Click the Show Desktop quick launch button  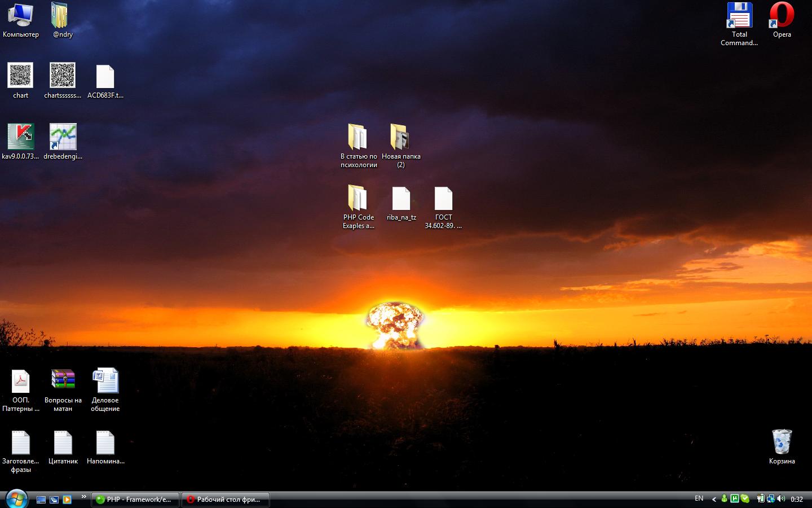coord(41,500)
